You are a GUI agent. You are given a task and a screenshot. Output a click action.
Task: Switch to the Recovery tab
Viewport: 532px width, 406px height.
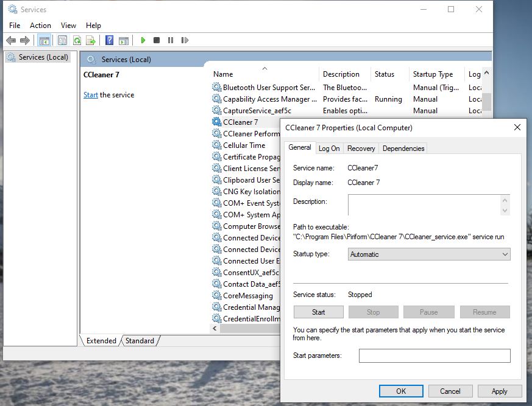pyautogui.click(x=361, y=148)
